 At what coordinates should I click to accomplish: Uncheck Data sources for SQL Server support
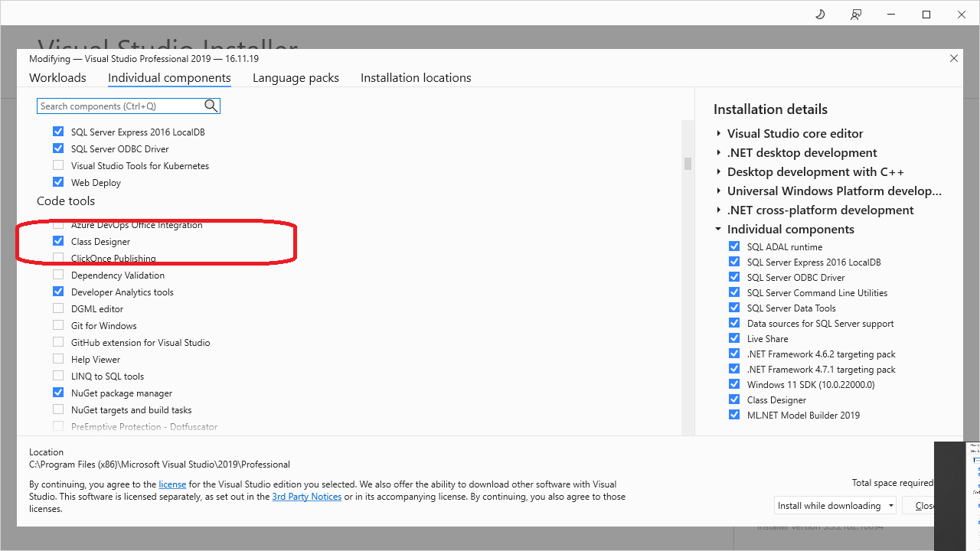[x=734, y=323]
